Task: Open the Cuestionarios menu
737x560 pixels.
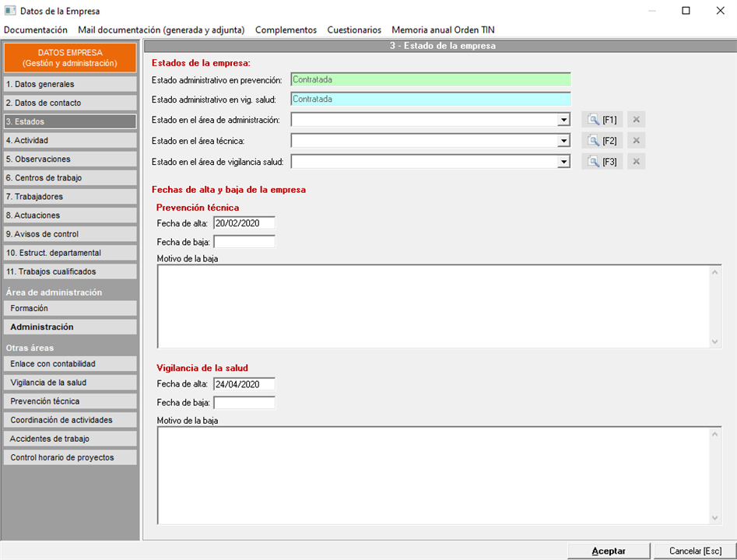Action: coord(354,30)
